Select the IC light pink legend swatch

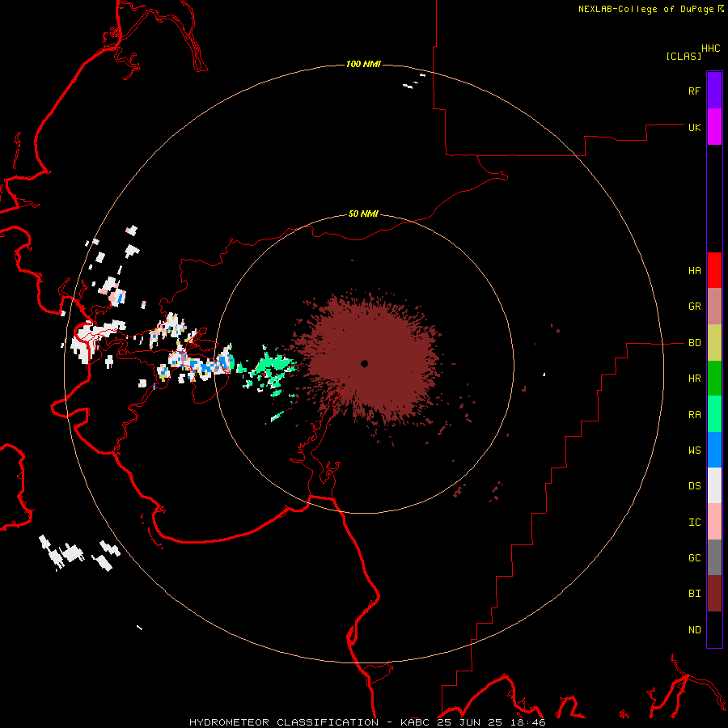tap(714, 522)
